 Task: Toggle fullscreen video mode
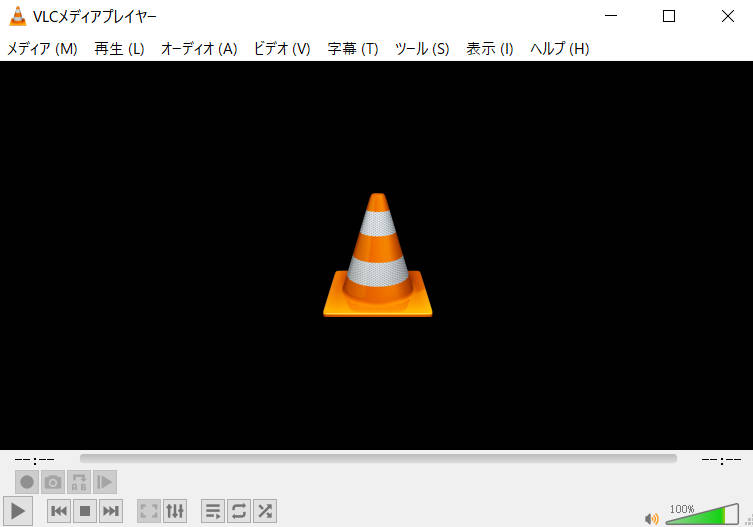tap(149, 511)
